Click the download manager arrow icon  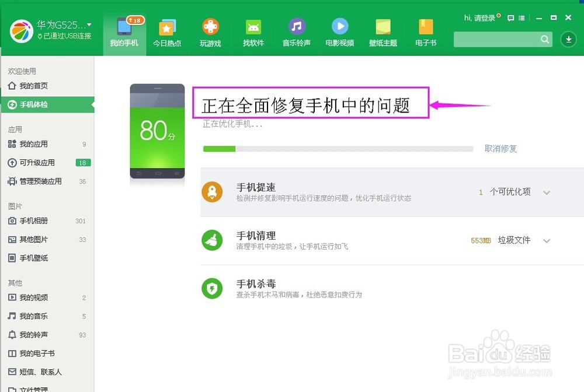[x=568, y=40]
